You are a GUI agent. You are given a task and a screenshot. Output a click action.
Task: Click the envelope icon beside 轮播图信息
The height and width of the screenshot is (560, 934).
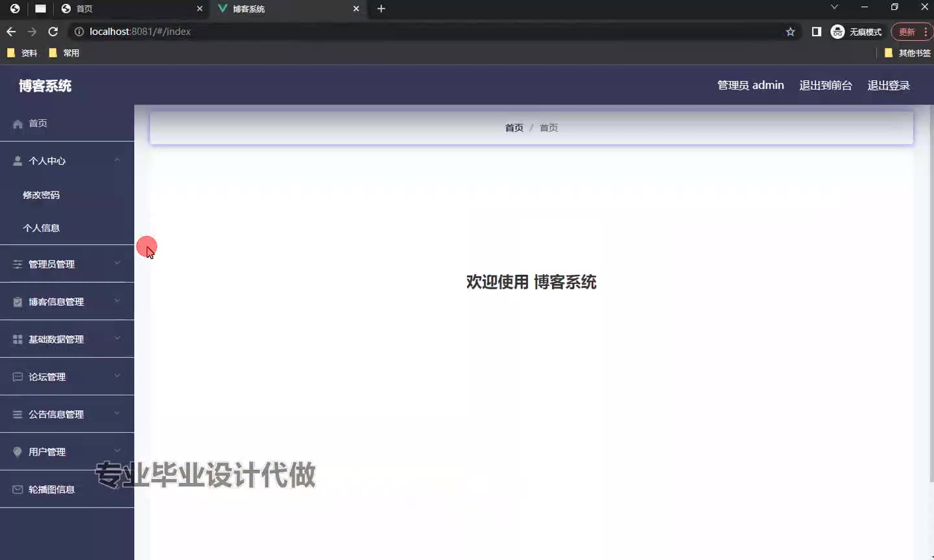[x=18, y=490]
